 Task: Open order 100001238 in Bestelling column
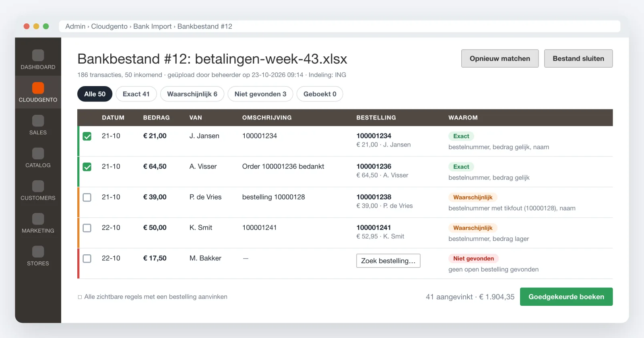click(x=374, y=197)
